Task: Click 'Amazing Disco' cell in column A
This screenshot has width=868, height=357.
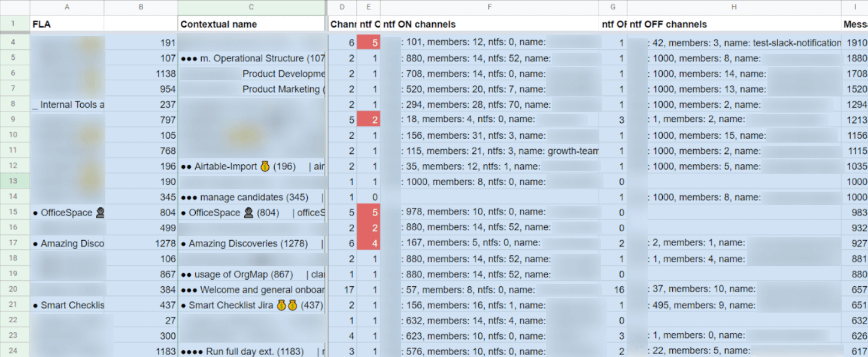Action: (x=66, y=244)
